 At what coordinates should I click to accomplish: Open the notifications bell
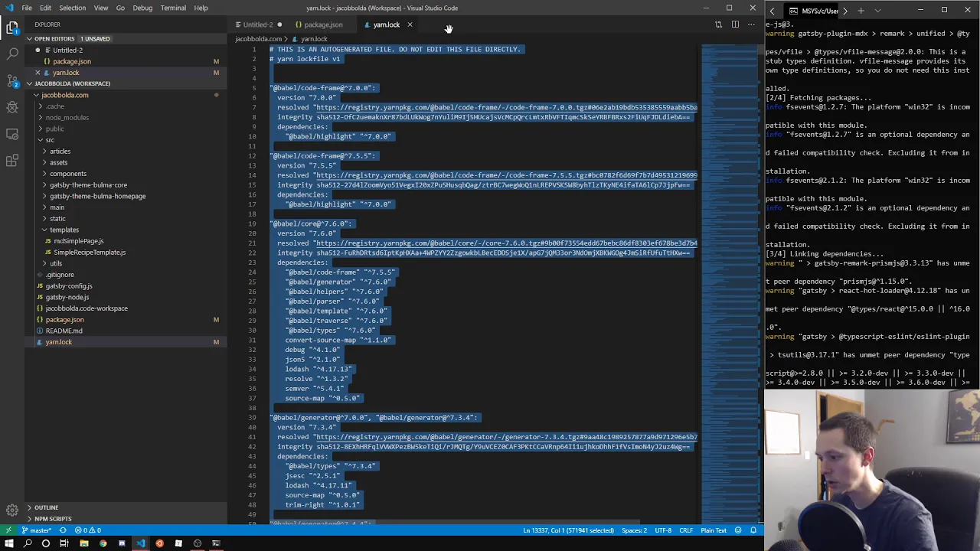(x=753, y=530)
